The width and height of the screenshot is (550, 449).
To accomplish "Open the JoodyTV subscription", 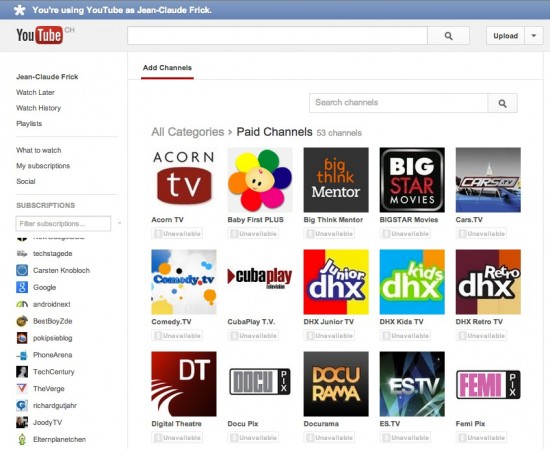I will click(x=47, y=422).
